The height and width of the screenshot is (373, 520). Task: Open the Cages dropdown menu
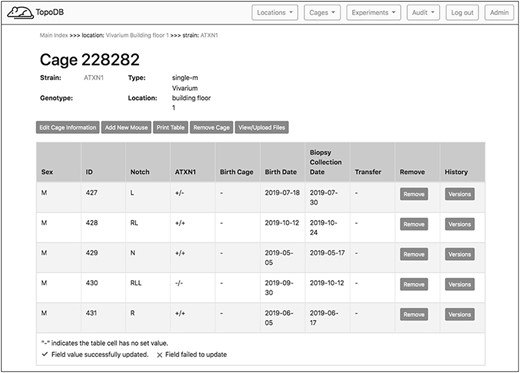(322, 13)
